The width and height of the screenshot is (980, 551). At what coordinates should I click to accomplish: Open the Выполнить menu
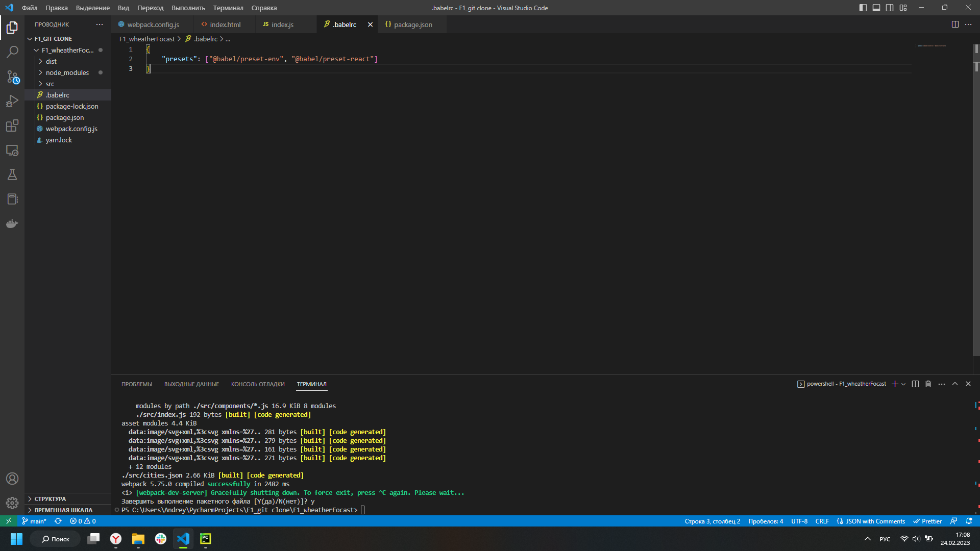[188, 8]
